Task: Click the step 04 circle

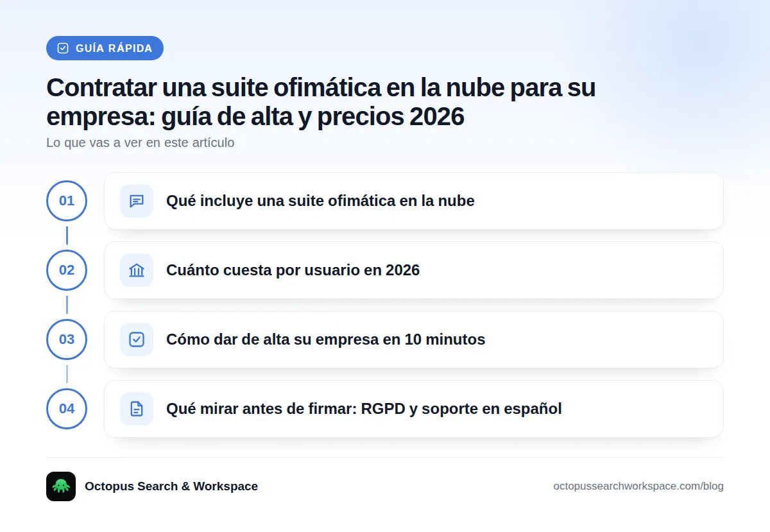Action: pyautogui.click(x=67, y=409)
